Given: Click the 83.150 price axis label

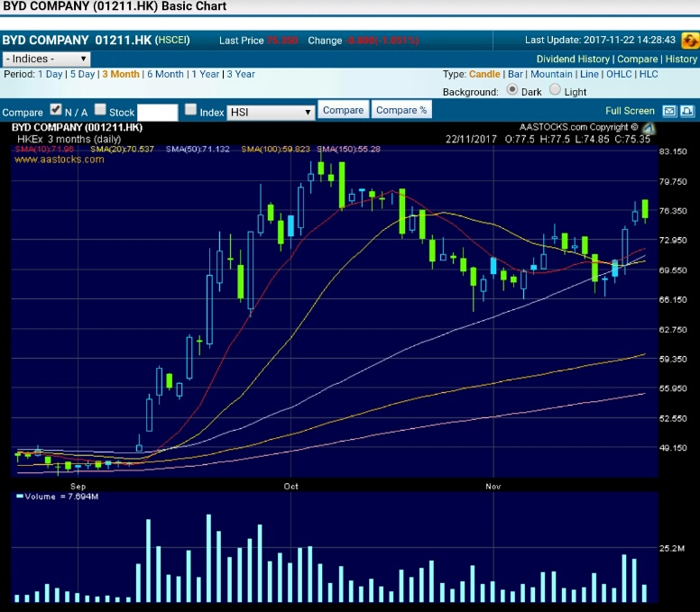Looking at the screenshot, I should pos(673,151).
